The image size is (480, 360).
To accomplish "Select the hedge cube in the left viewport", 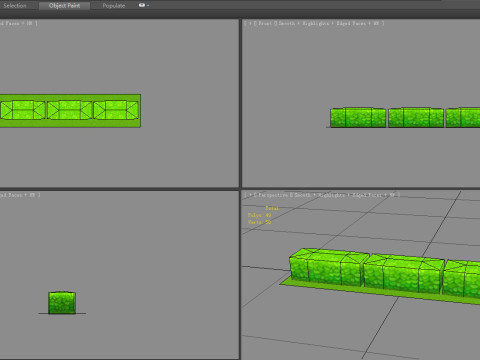I will coord(62,303).
